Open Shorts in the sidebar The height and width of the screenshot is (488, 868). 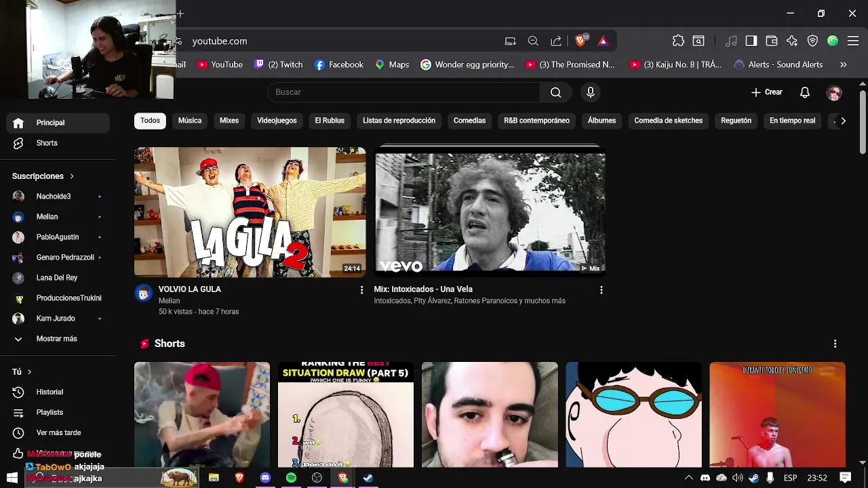[x=58, y=143]
